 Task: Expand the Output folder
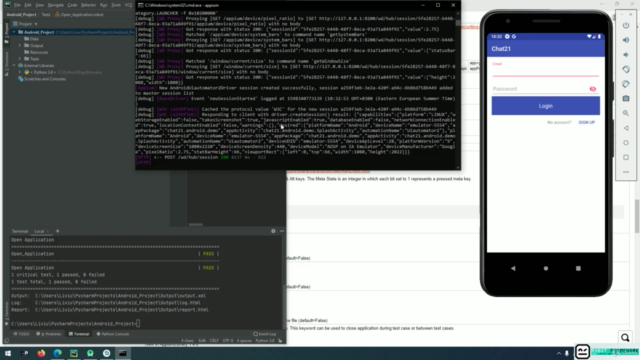pos(20,45)
